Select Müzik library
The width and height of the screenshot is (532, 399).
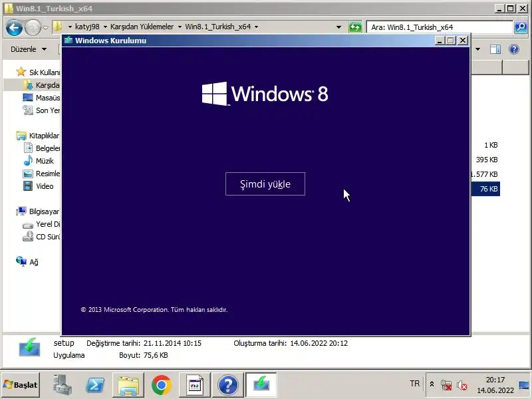39,161
